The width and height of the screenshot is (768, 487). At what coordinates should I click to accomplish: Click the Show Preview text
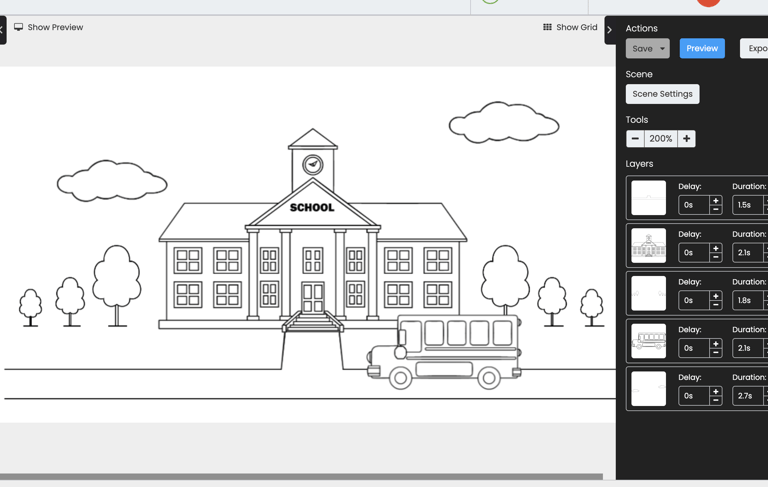tap(55, 27)
